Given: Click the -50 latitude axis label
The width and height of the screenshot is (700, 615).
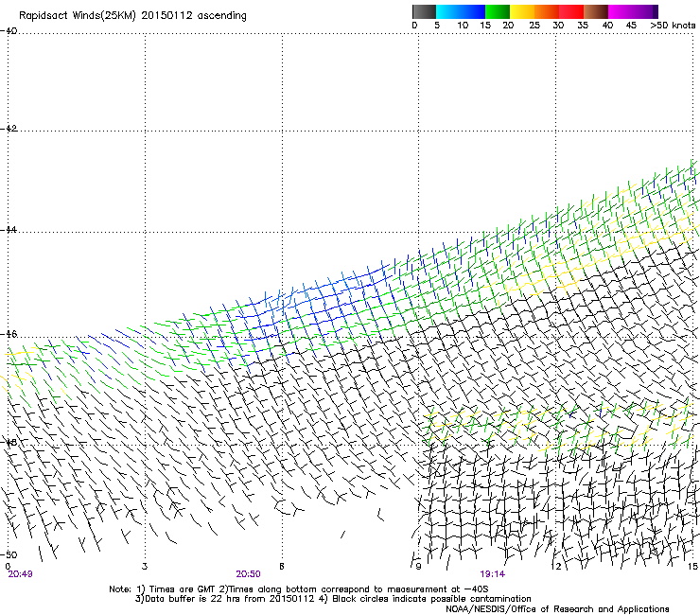Looking at the screenshot, I should 9,554.
